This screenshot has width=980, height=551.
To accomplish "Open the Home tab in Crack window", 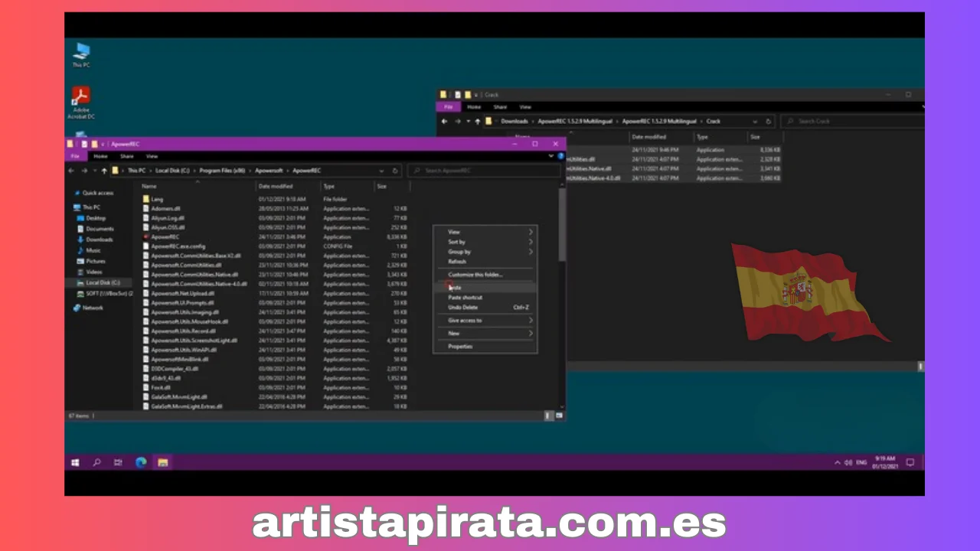I will coord(474,107).
